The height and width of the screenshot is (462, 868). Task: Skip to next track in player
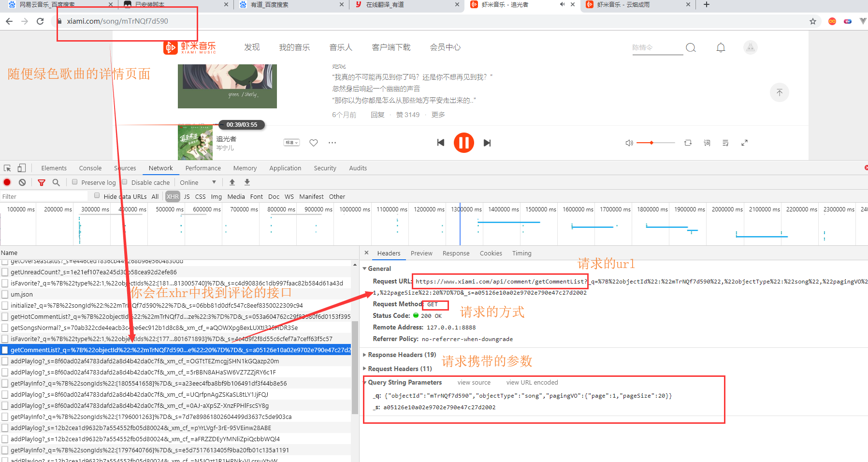(487, 143)
